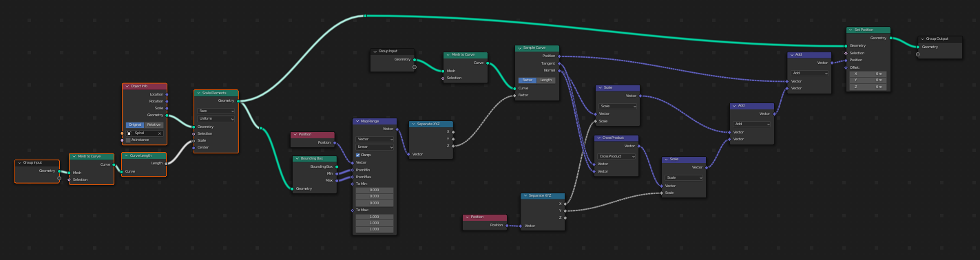The width and height of the screenshot is (980, 260).
Task: Edit Offset X field in Set Position
Action: (x=868, y=74)
